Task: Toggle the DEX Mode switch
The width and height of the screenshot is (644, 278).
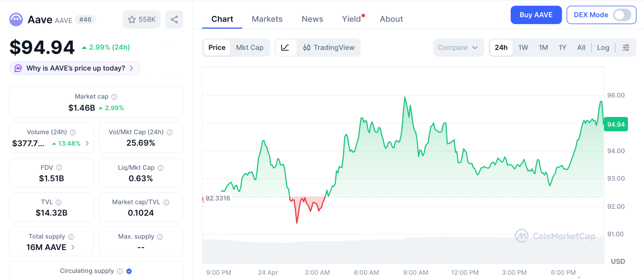Action: (x=622, y=15)
